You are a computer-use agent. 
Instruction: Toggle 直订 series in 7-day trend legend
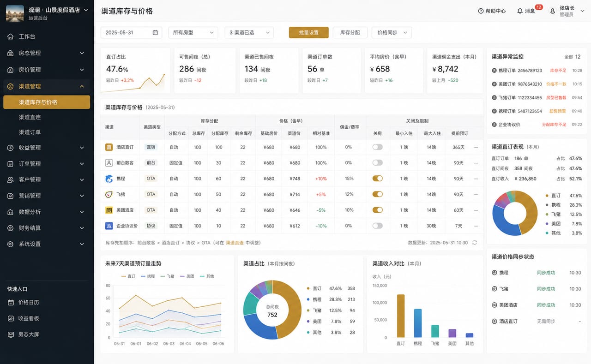pyautogui.click(x=128, y=276)
